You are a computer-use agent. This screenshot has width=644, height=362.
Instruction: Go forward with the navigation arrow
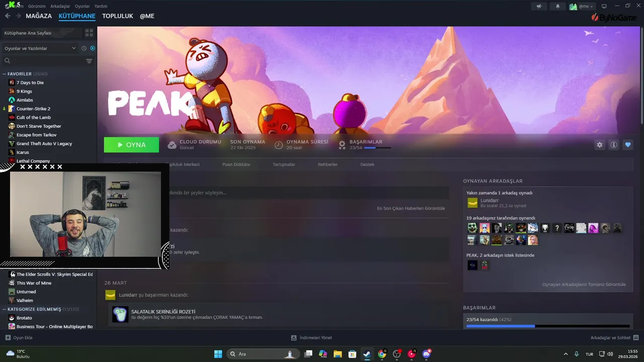pyautogui.click(x=18, y=16)
